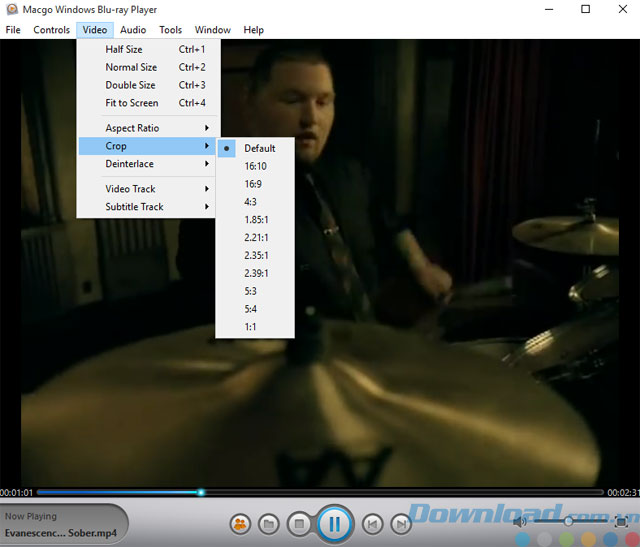Skip to the previous track
This screenshot has height=547, width=640.
[x=372, y=523]
